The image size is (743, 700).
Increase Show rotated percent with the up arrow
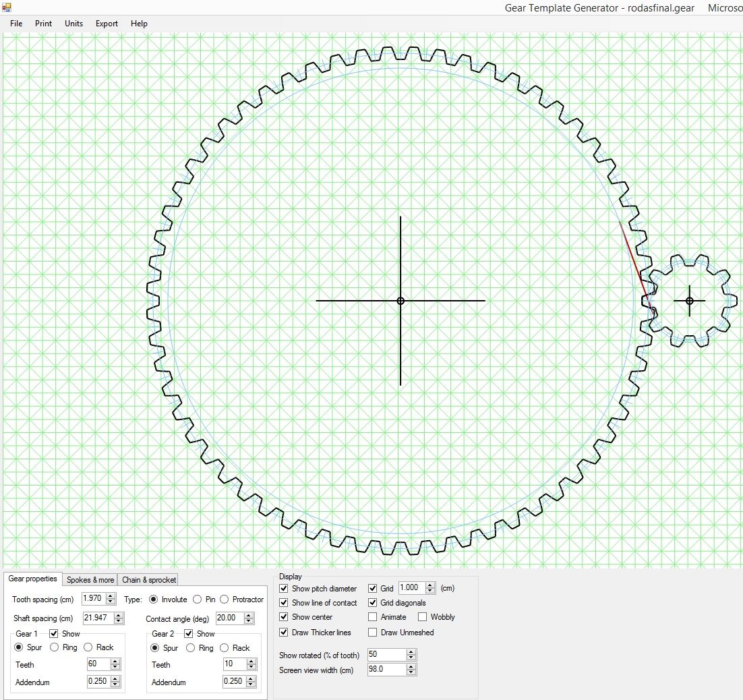[x=411, y=651]
